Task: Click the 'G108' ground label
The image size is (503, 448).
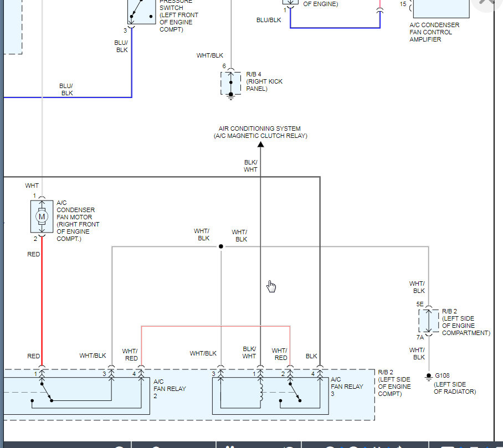Action: [x=442, y=375]
